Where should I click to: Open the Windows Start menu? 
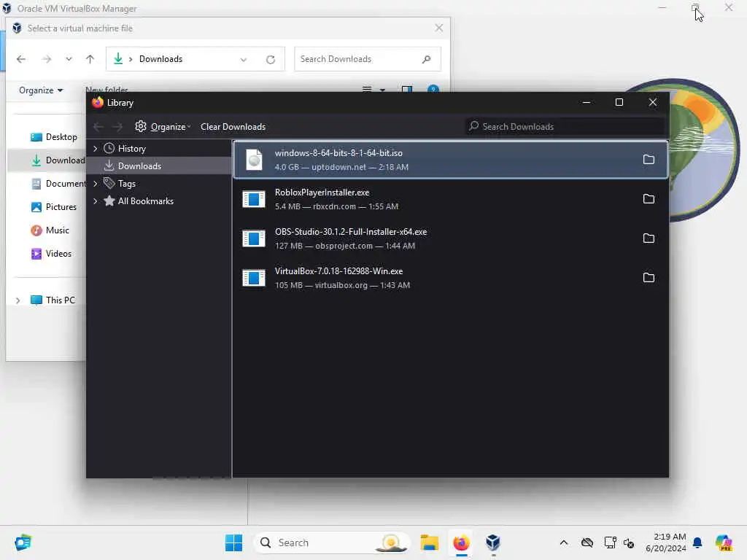[x=233, y=542]
